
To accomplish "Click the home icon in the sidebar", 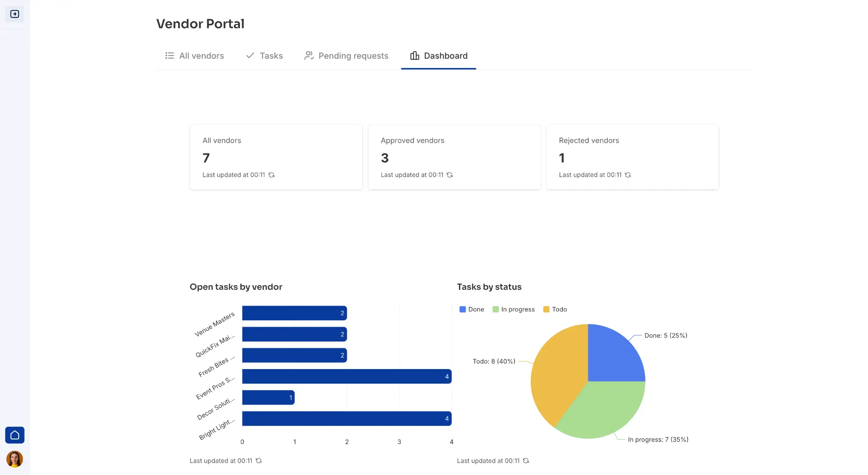I will [15, 435].
